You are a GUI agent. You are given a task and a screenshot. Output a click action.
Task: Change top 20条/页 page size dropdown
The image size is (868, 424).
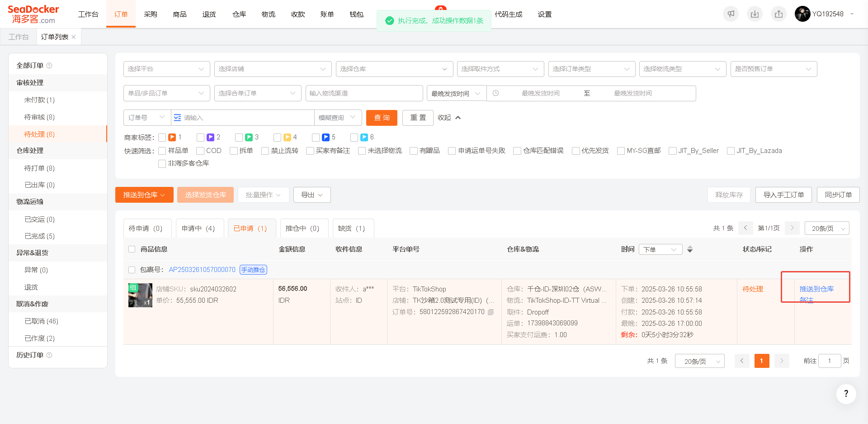pos(827,228)
